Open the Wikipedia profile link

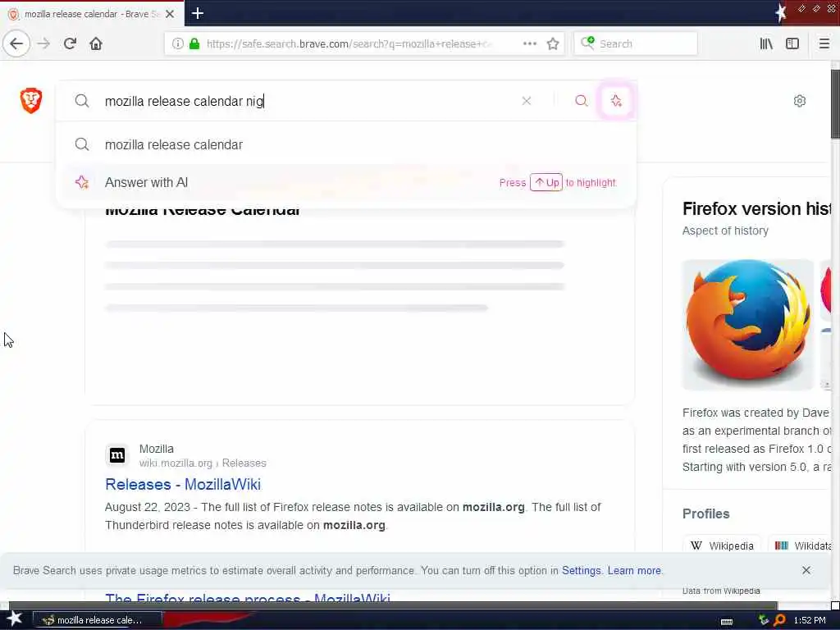pos(722,546)
